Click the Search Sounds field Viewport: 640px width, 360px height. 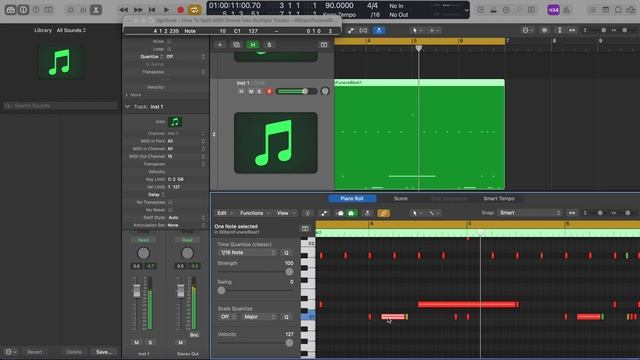click(60, 106)
